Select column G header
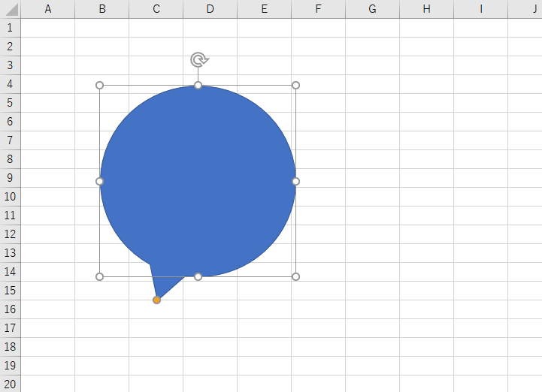542x392 pixels. coord(373,9)
